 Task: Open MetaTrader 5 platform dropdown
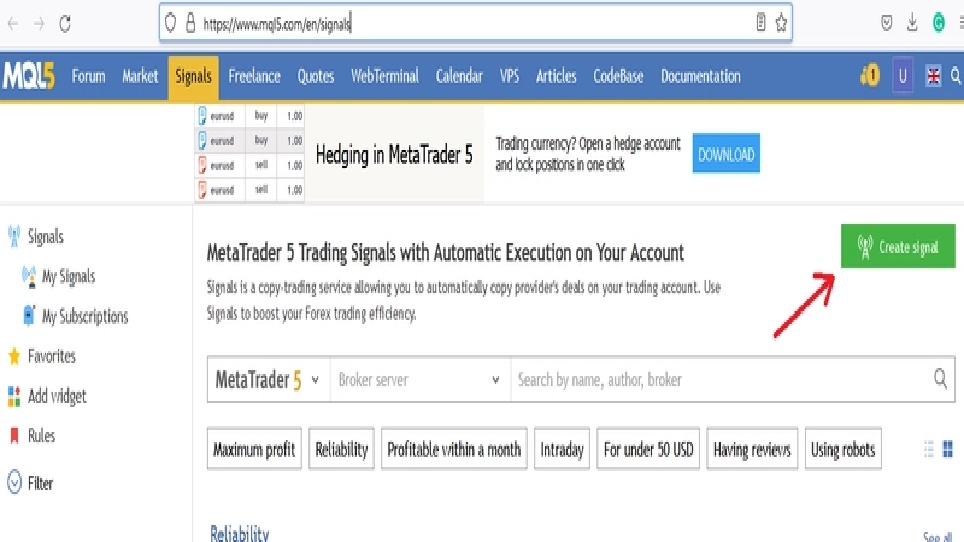268,380
